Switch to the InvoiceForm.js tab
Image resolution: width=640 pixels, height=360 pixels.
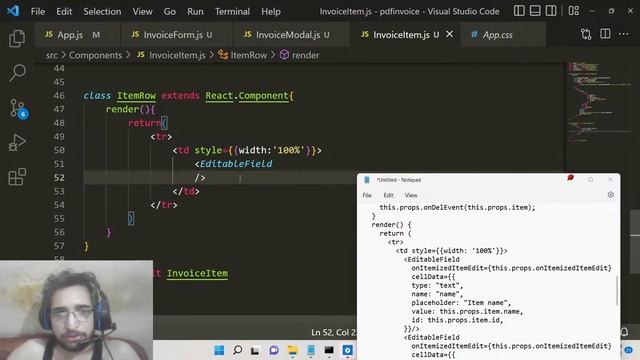pos(176,35)
